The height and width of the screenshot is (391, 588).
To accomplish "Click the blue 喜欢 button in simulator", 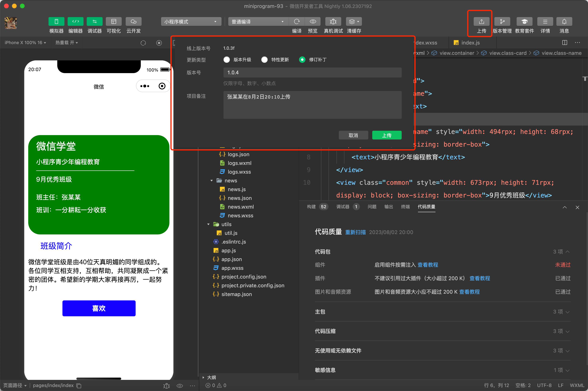I will pos(99,309).
